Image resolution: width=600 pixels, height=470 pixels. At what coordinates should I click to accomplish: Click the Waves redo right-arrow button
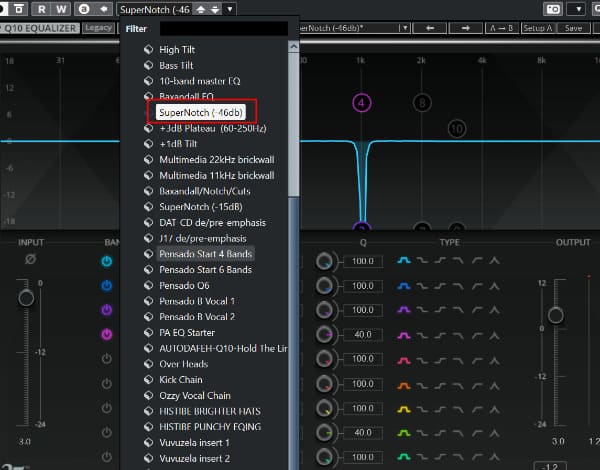[x=465, y=28]
